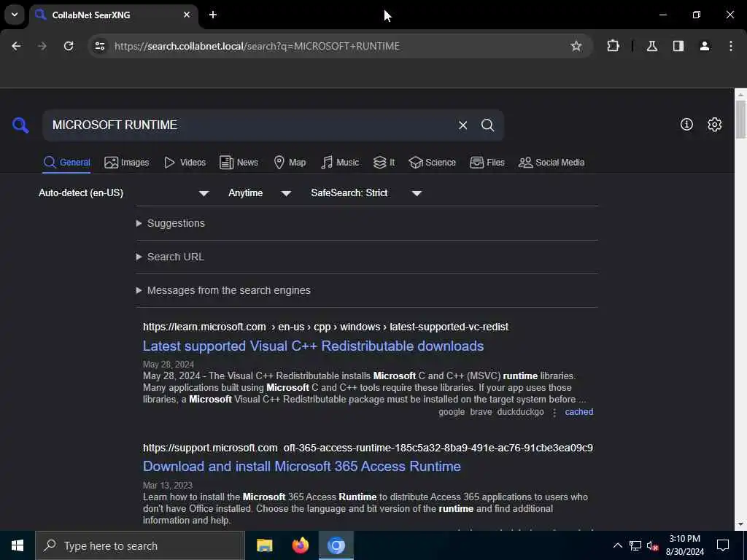Open Chrome Labs flask icon
This screenshot has width=747, height=560.
651,46
